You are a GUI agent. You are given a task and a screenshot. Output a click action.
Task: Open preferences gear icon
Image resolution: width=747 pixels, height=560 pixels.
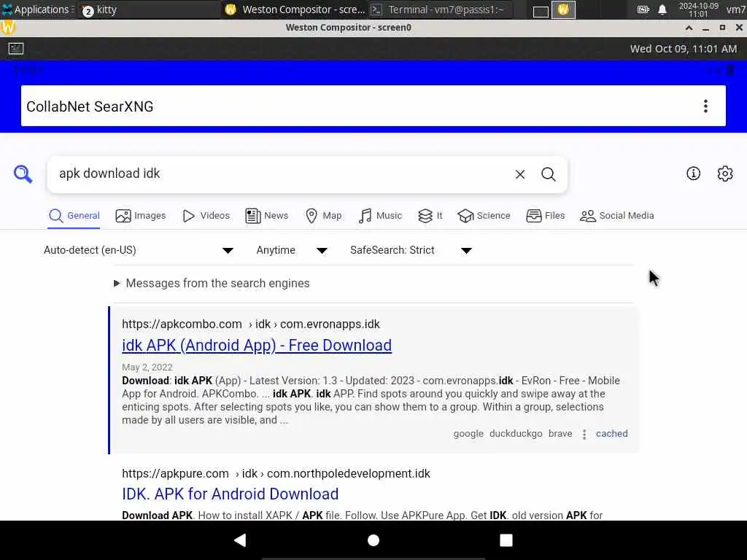click(724, 174)
